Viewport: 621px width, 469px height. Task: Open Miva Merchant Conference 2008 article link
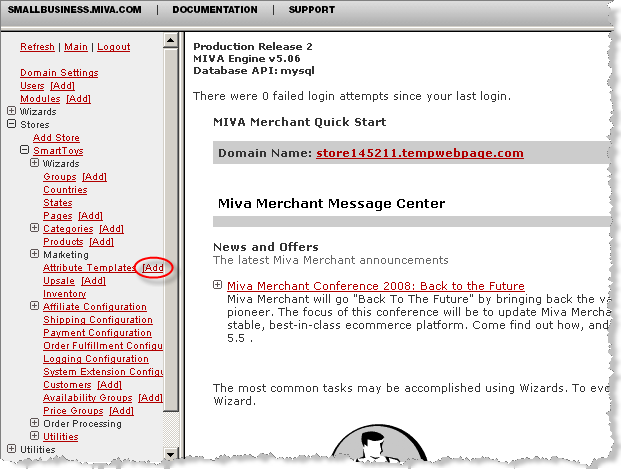(x=376, y=286)
